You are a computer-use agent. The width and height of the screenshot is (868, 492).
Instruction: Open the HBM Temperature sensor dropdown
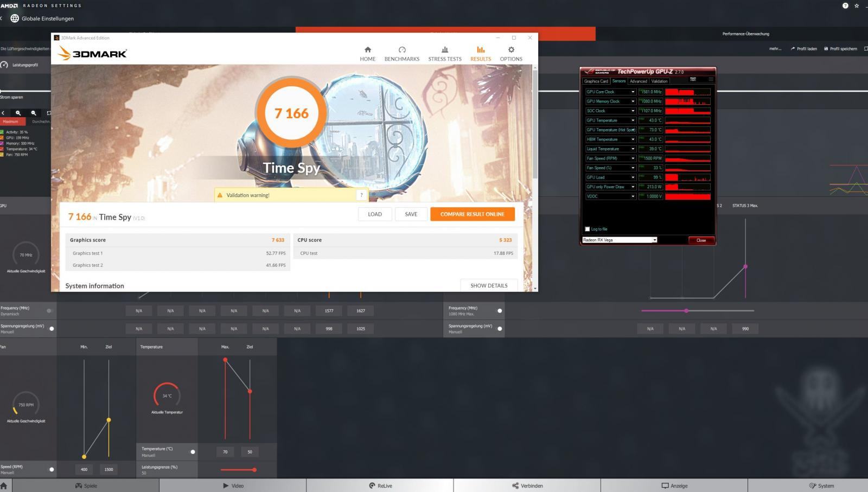633,139
